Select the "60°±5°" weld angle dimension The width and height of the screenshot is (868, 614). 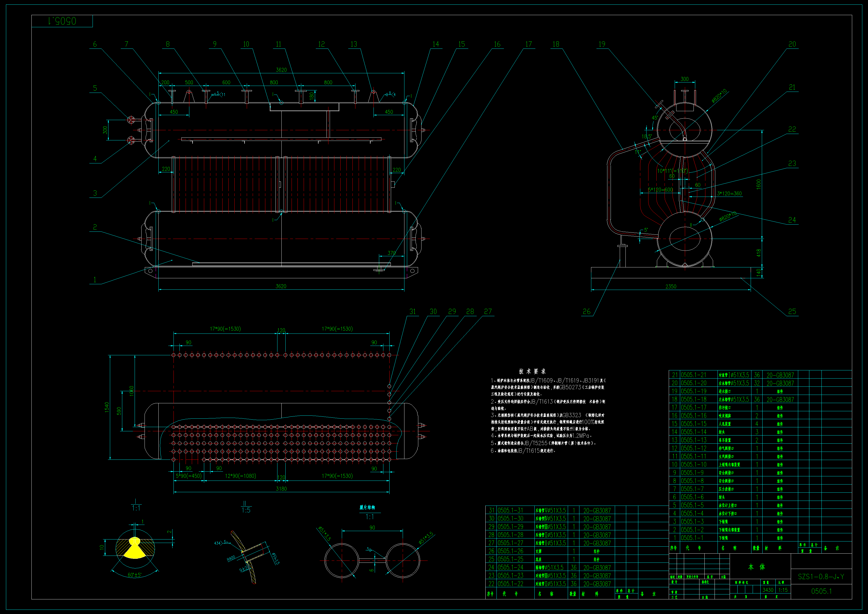click(x=135, y=575)
